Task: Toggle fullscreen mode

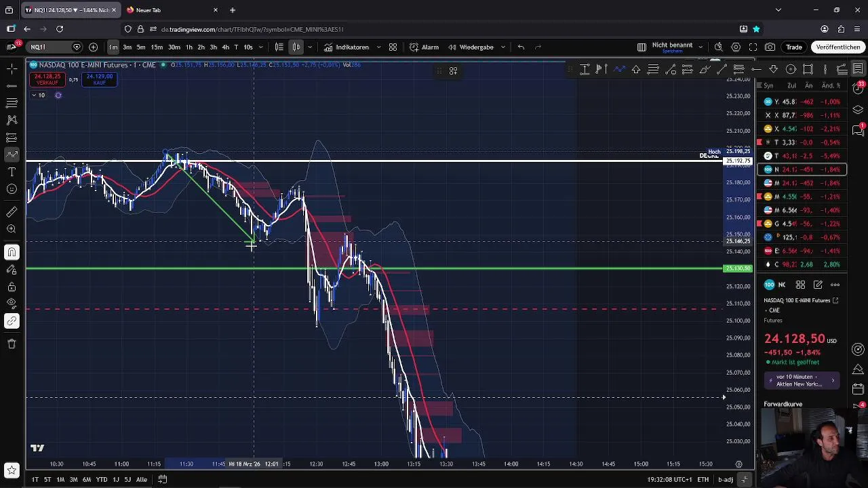Action: 753,47
